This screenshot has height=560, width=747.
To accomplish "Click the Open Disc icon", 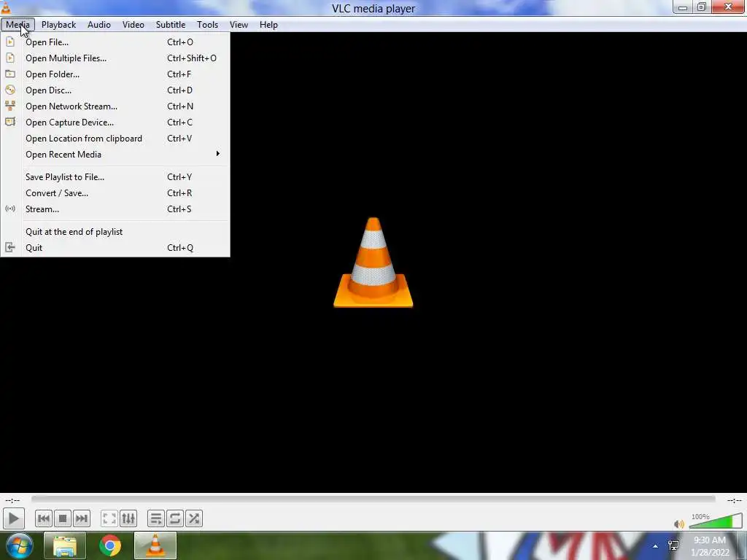I will pos(10,90).
